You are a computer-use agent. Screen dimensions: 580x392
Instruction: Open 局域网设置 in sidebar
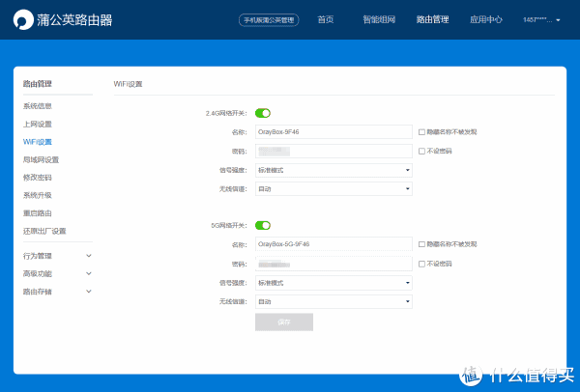click(41, 159)
